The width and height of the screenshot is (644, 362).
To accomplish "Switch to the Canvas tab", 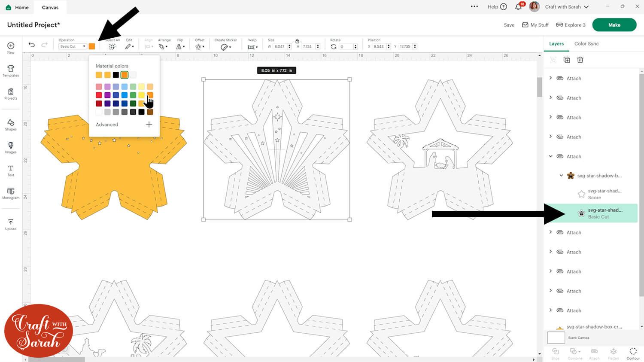I will pos(50,7).
